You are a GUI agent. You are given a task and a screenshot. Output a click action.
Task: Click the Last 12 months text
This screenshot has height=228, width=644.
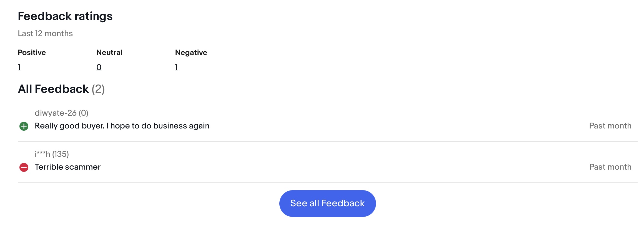(x=45, y=33)
